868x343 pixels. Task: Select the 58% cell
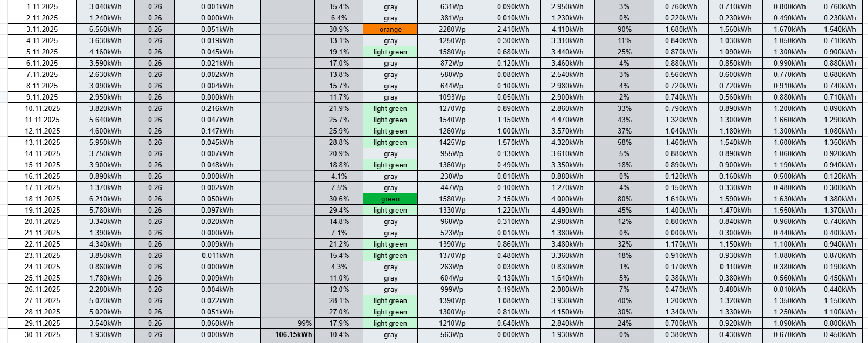point(624,142)
